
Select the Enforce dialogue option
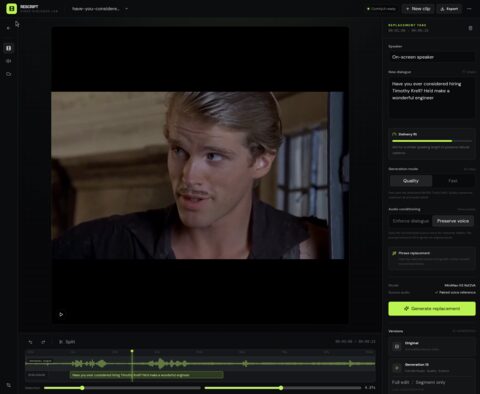411,221
